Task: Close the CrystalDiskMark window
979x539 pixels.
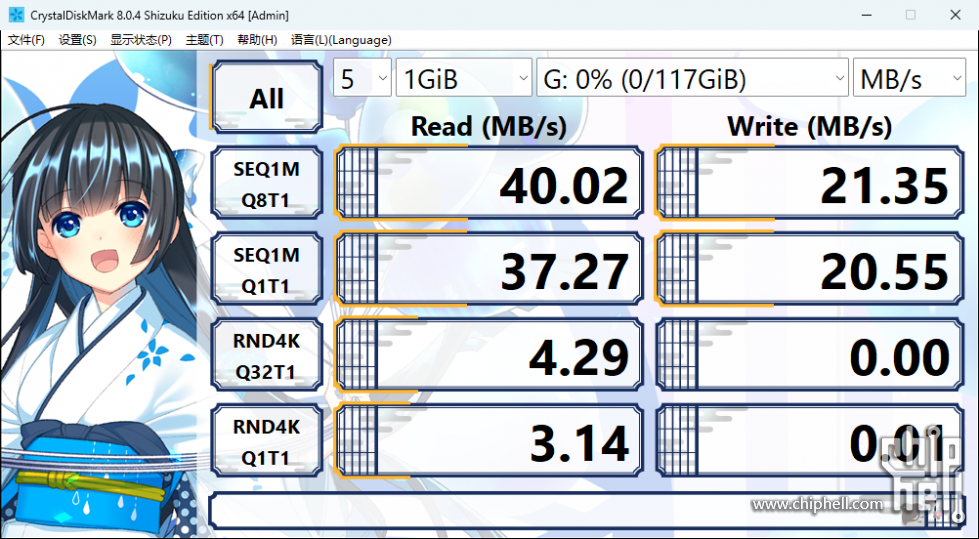Action: pos(955,15)
